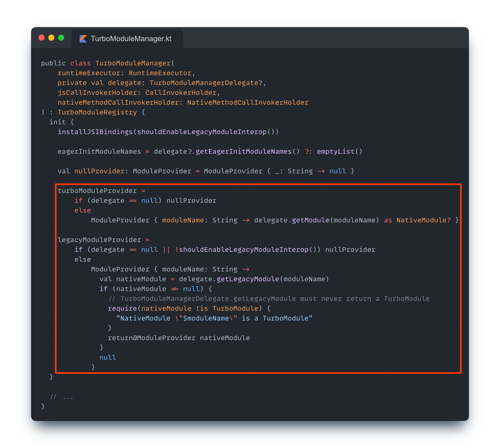This screenshot has width=500, height=448.
Task: Click the legacyModuleProvider assignment line
Action: coord(99,240)
